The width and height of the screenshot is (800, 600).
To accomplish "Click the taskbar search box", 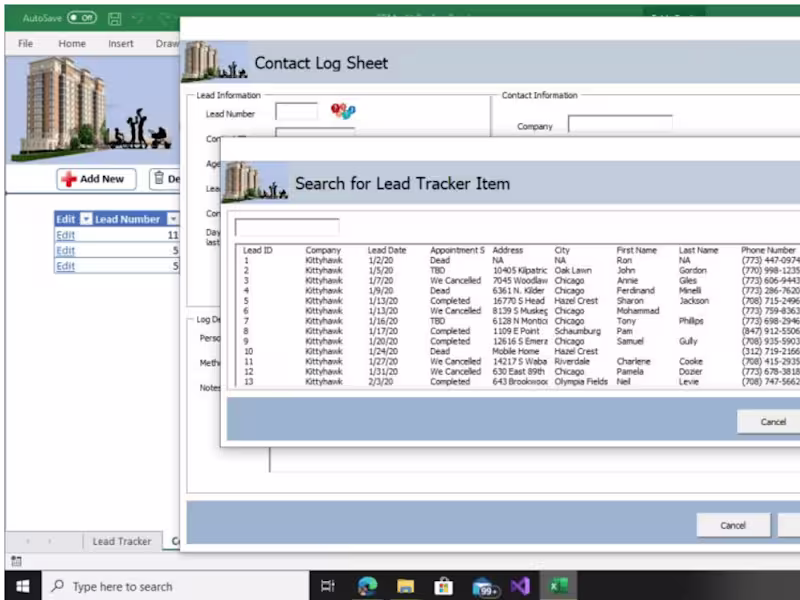I will pyautogui.click(x=175, y=586).
